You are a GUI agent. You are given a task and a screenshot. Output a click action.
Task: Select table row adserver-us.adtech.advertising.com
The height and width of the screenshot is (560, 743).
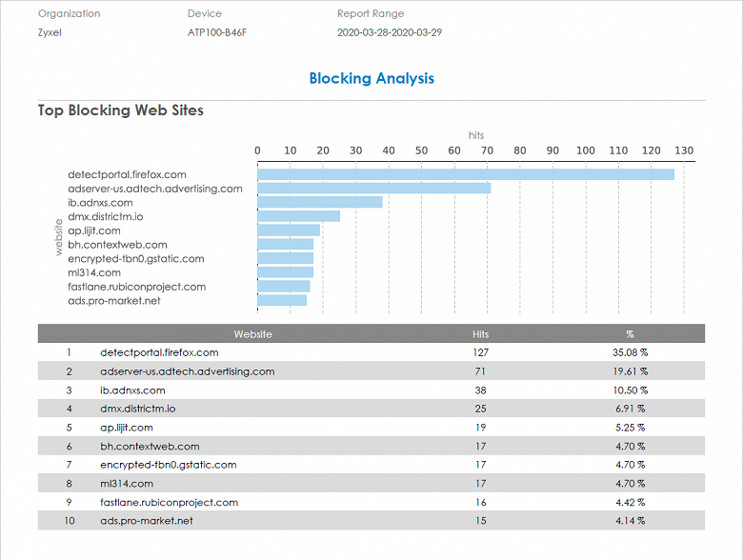pyautogui.click(x=371, y=371)
